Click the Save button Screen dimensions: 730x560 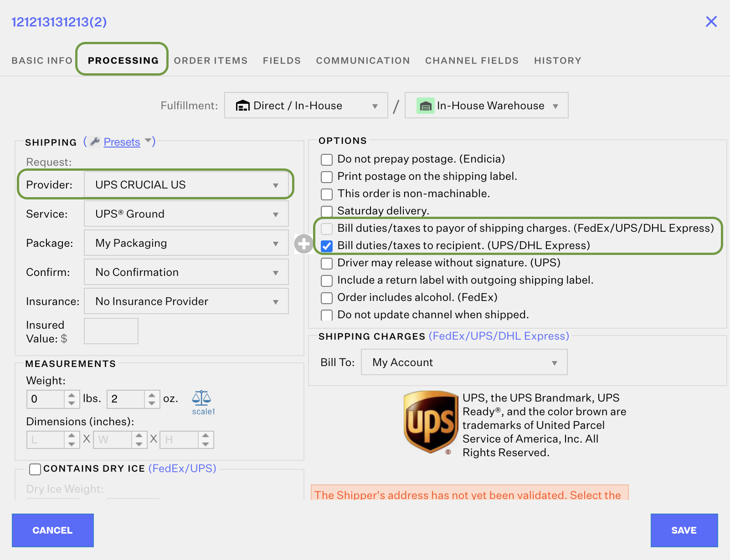pyautogui.click(x=684, y=530)
